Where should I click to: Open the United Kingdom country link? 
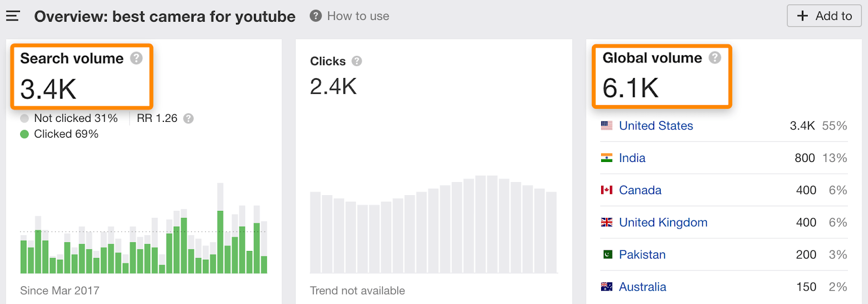click(663, 222)
